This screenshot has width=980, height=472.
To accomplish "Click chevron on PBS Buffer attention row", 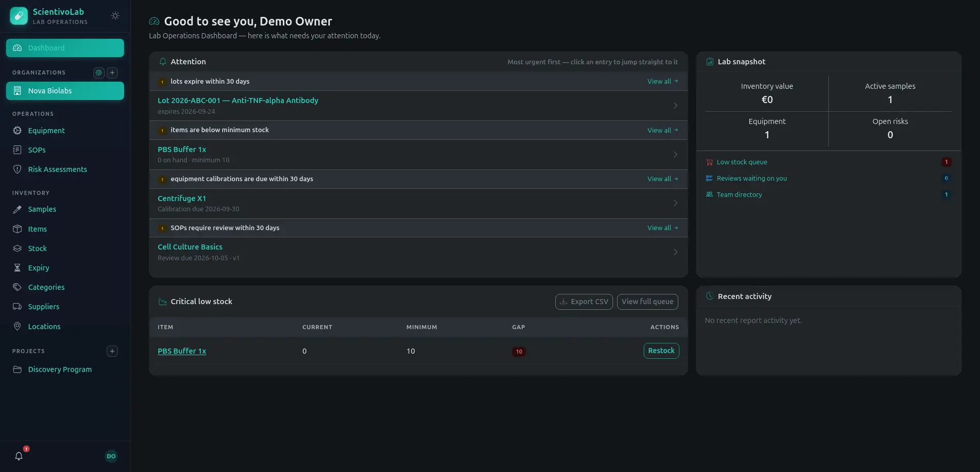I will coord(675,155).
